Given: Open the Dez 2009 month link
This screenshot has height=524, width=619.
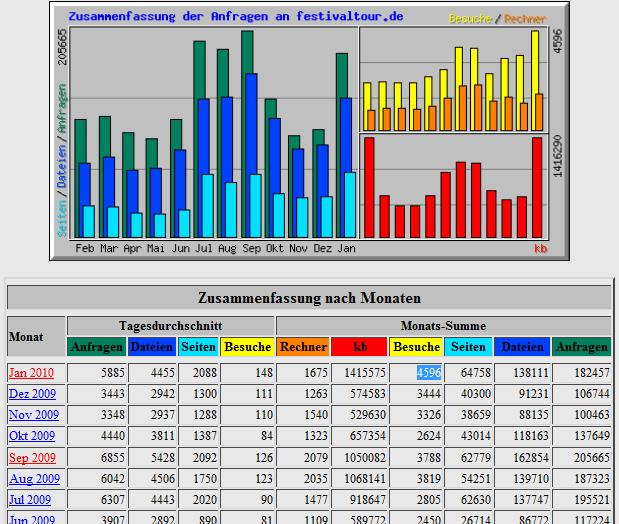Looking at the screenshot, I should (32, 394).
